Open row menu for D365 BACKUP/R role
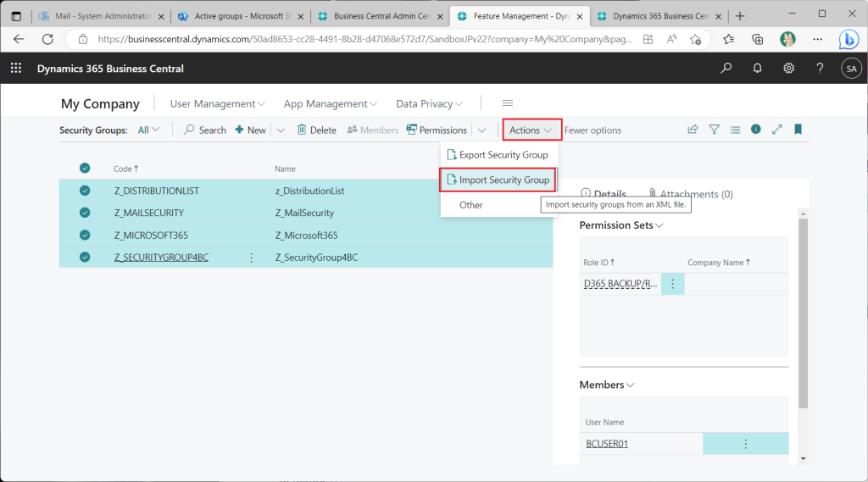The height and width of the screenshot is (482, 868). click(x=672, y=284)
